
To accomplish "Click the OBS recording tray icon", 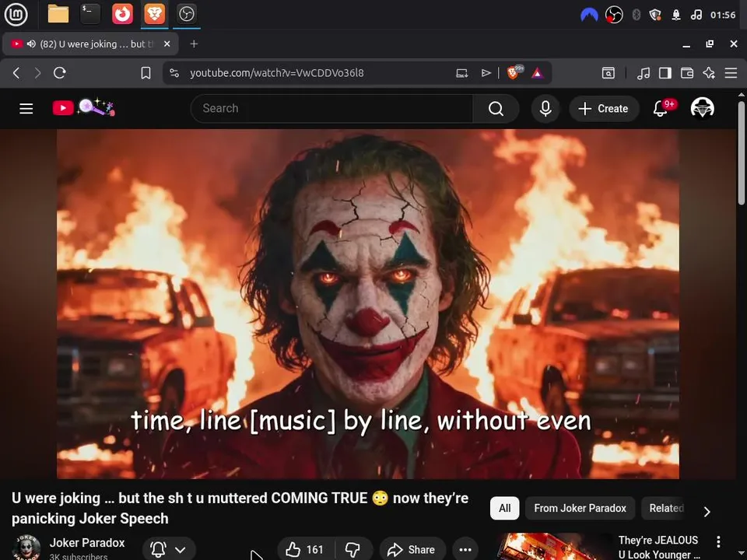I will [x=614, y=16].
